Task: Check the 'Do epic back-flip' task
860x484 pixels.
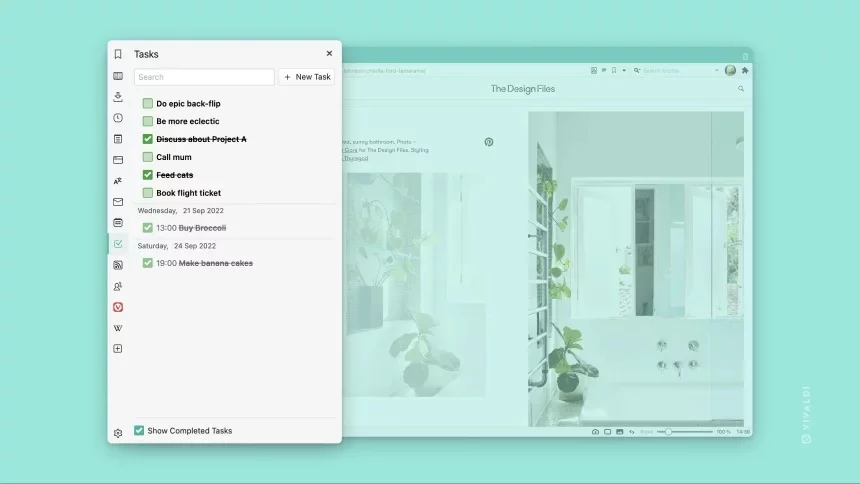Action: click(x=148, y=103)
